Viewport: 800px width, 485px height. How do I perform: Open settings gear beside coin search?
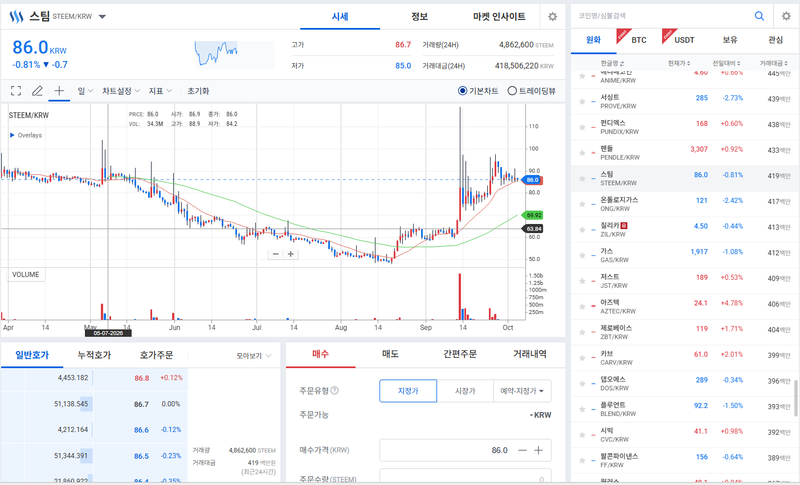tap(786, 16)
